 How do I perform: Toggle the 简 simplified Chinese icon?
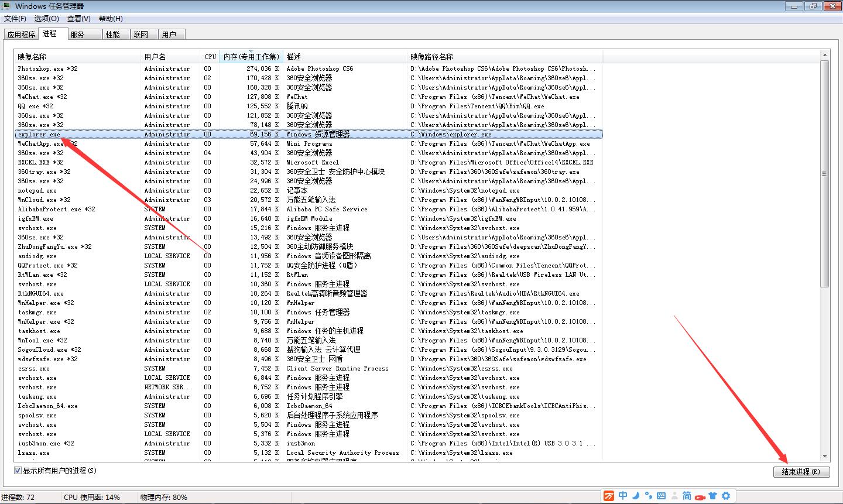pyautogui.click(x=687, y=496)
